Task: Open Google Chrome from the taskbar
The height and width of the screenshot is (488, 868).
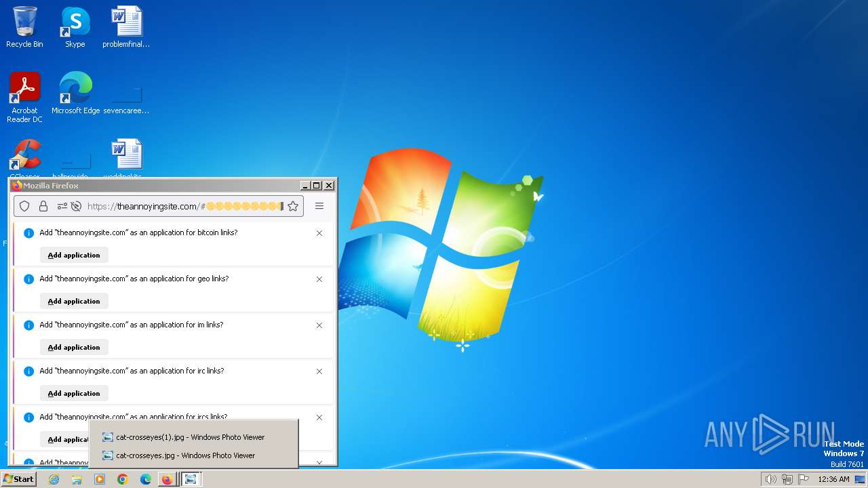Action: [x=123, y=479]
